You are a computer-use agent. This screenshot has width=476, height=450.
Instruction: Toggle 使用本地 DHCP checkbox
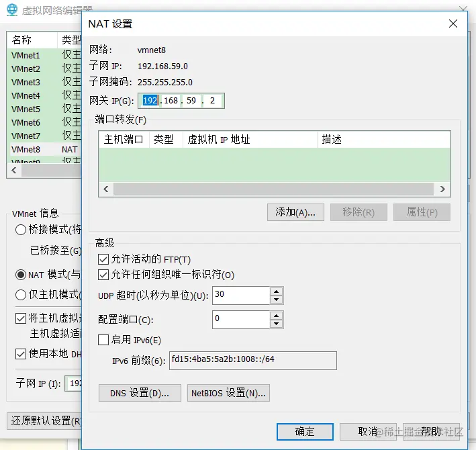click(21, 354)
